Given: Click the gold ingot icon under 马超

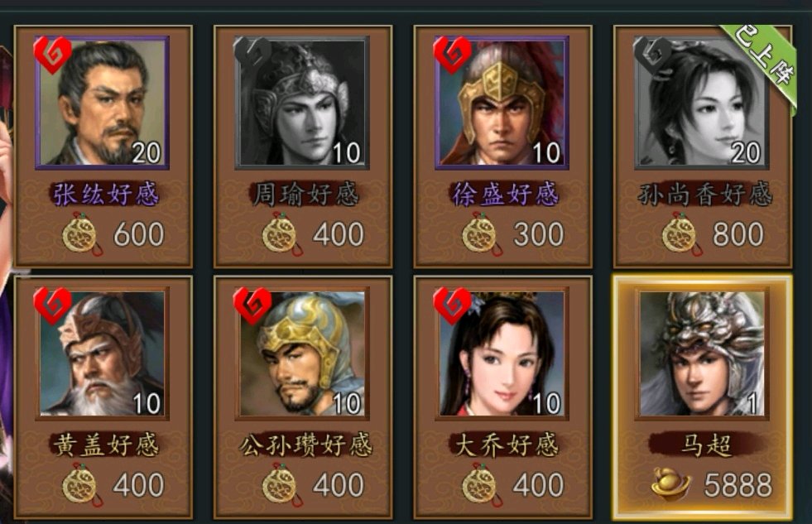Looking at the screenshot, I should coord(671,483).
